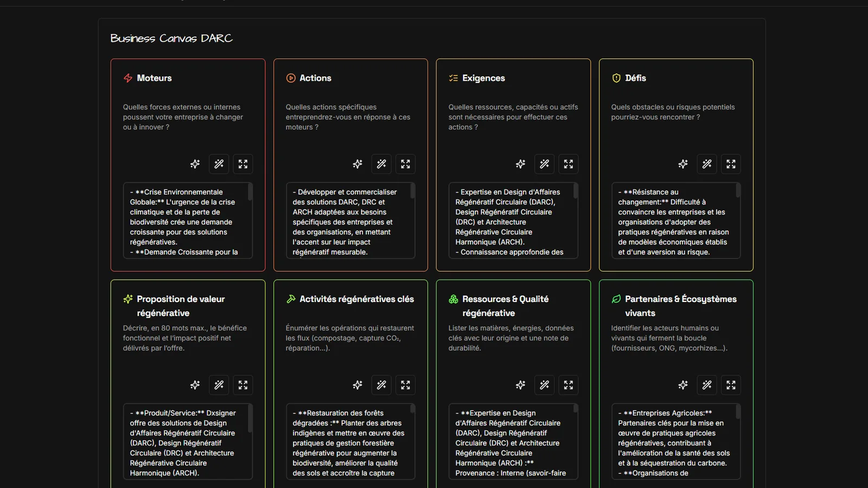Click the scrollbar in the Défis text area
The width and height of the screenshot is (868, 488).
[x=738, y=190]
